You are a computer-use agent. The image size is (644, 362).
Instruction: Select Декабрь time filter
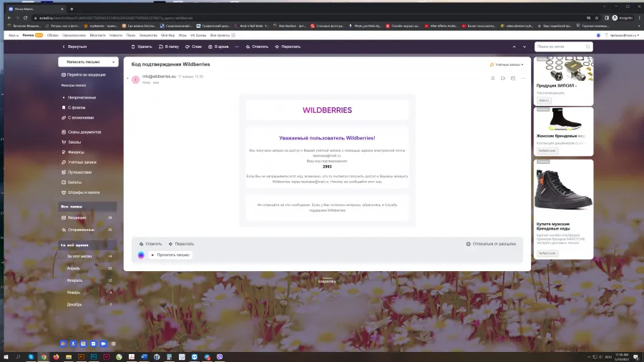click(87, 305)
